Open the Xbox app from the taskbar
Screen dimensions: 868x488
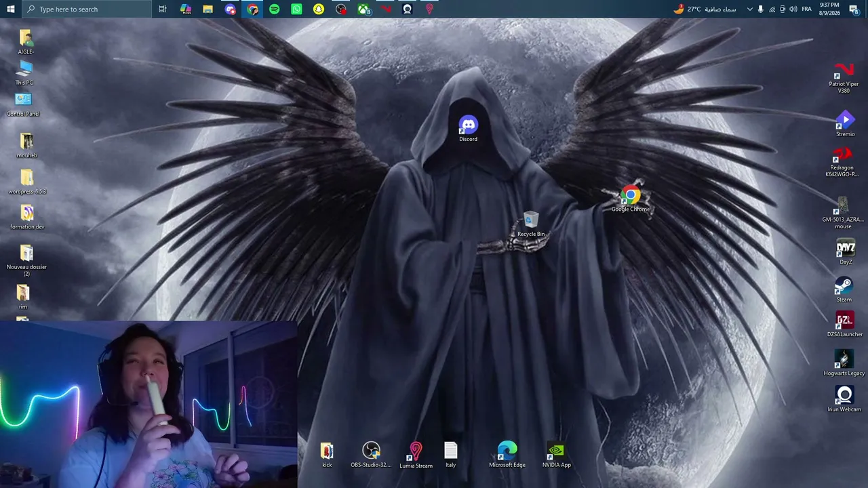coord(363,9)
